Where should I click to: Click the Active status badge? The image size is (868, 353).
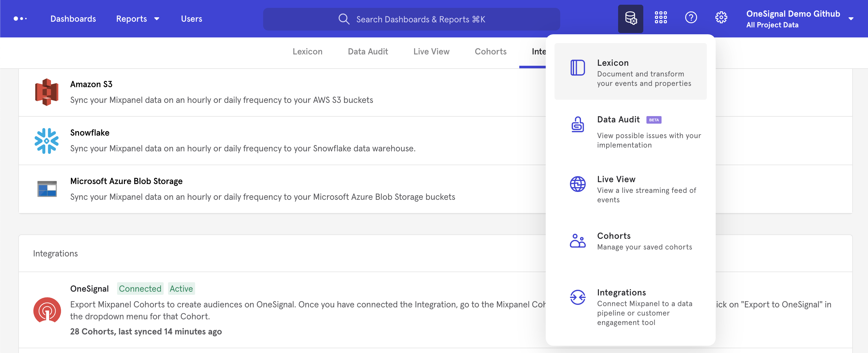tap(181, 289)
